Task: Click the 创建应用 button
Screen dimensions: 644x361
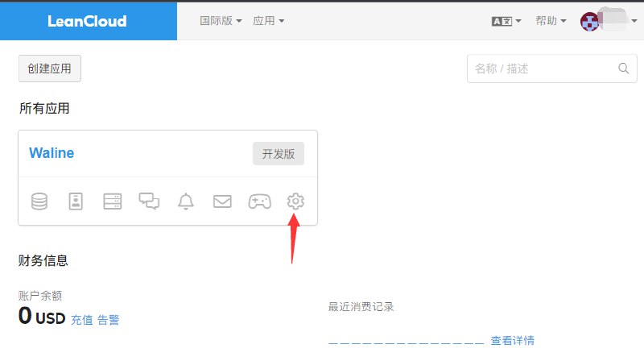Action: click(x=50, y=68)
